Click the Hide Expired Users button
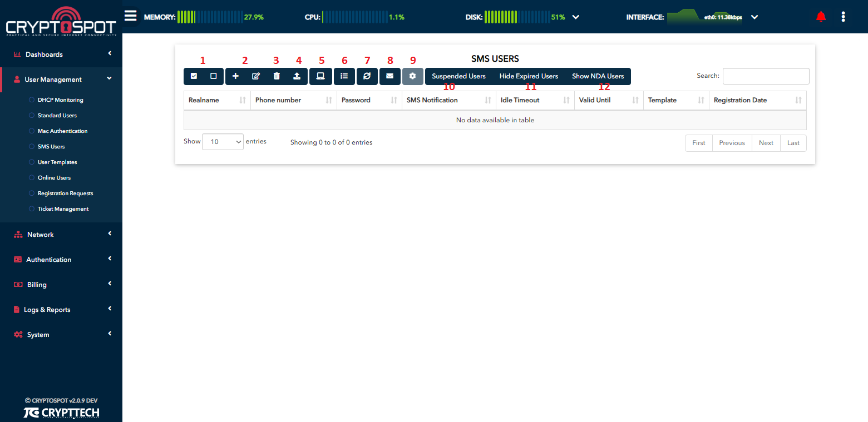This screenshot has width=868, height=422. 528,76
